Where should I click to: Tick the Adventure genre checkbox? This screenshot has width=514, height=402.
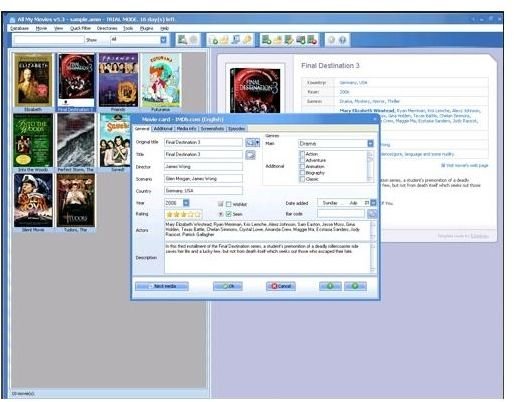pos(302,160)
